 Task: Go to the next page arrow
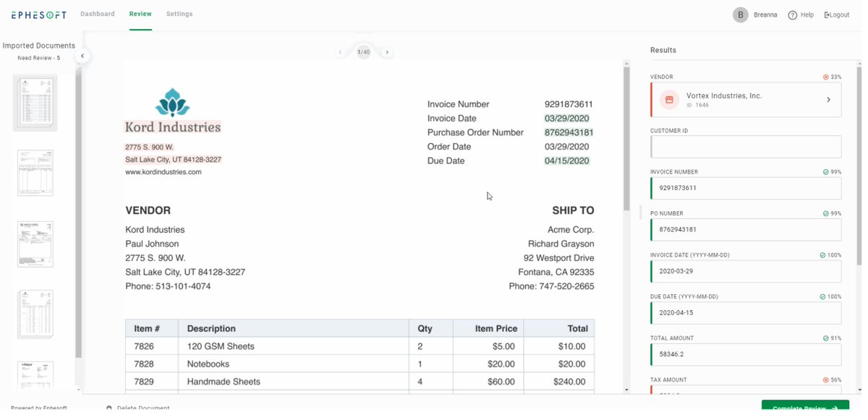click(x=387, y=52)
